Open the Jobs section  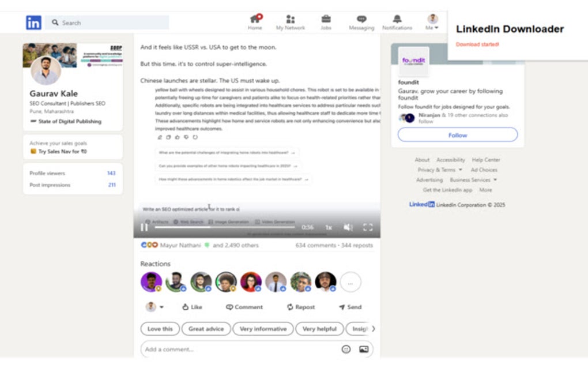[x=326, y=21]
